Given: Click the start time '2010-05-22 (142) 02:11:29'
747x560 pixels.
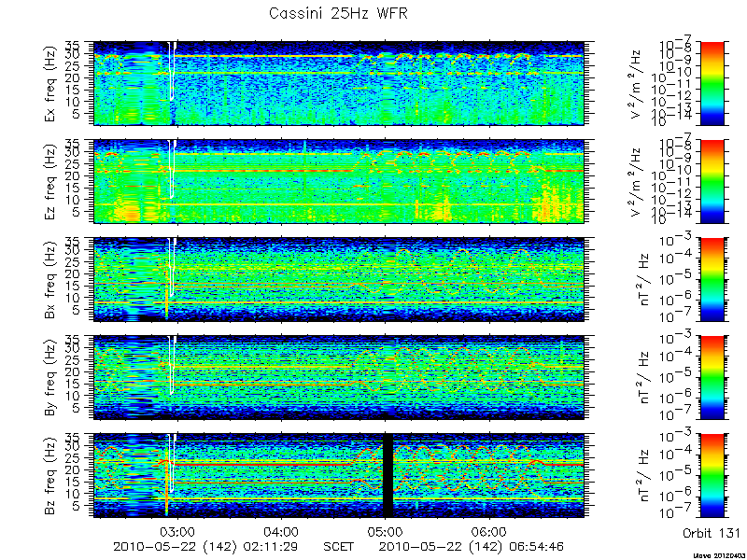Looking at the screenshot, I should (204, 546).
